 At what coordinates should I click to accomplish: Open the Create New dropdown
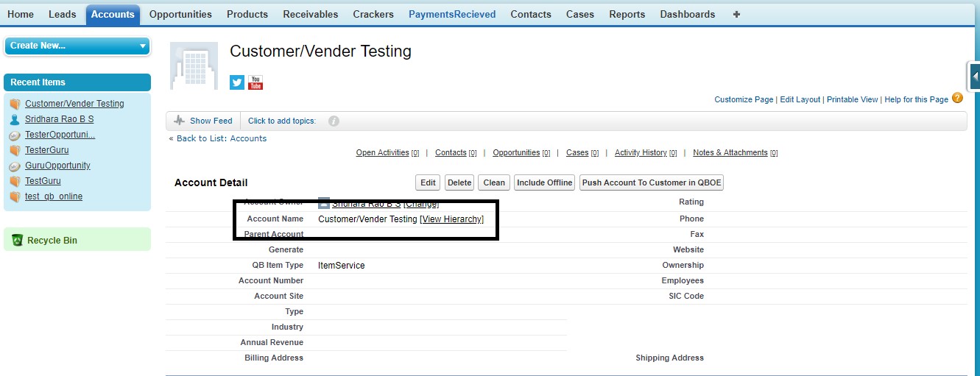pos(77,46)
